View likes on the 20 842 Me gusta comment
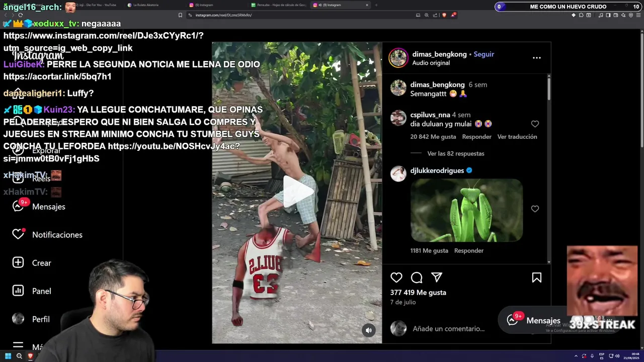The width and height of the screenshot is (644, 362). tap(433, 137)
